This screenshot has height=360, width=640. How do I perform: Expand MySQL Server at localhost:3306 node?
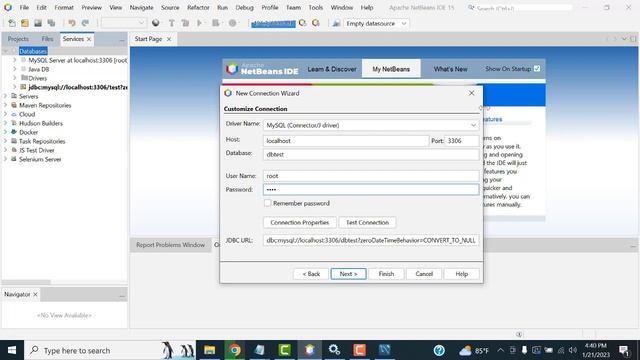pos(15,60)
